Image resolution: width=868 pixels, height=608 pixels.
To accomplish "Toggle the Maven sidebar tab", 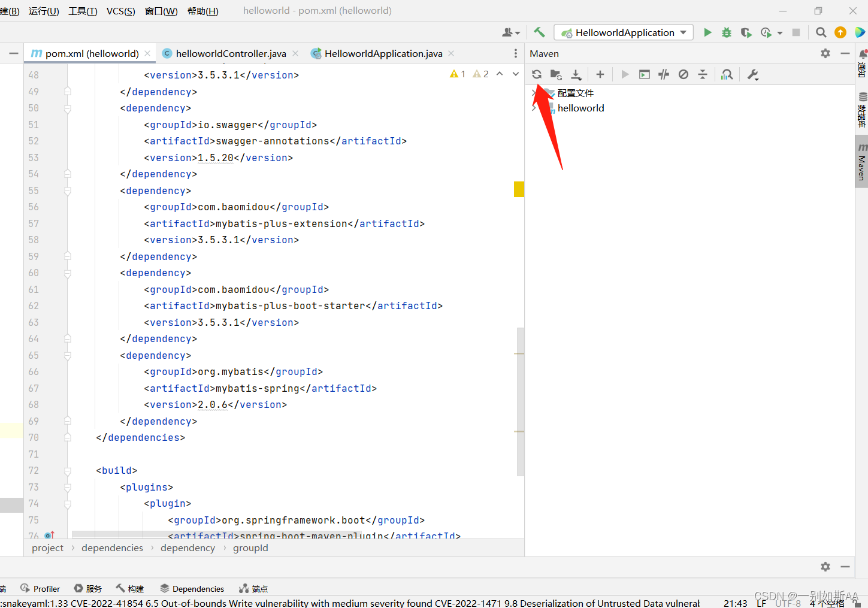I will tap(861, 161).
